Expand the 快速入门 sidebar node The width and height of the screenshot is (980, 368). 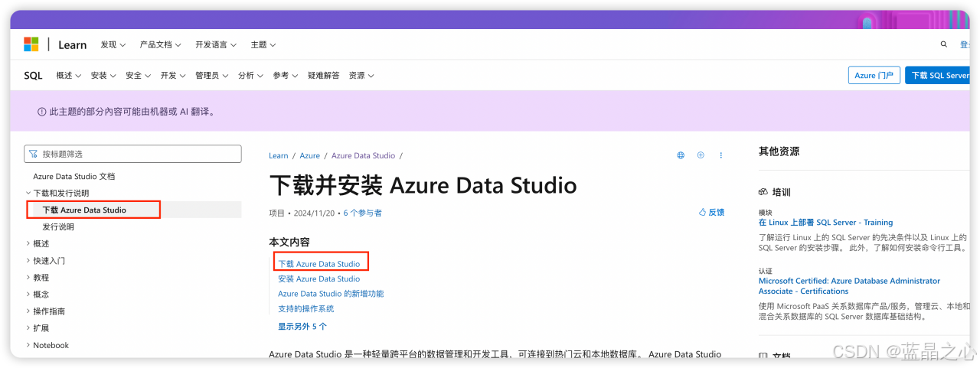coord(45,260)
